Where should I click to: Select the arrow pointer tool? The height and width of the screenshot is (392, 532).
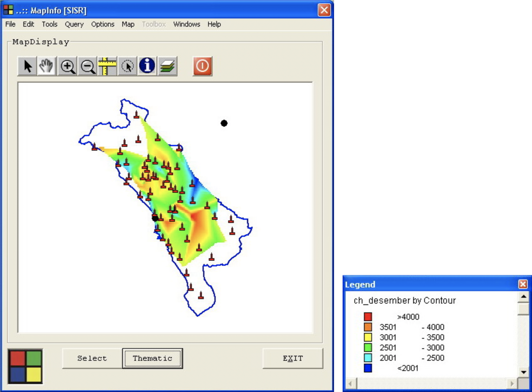(27, 66)
